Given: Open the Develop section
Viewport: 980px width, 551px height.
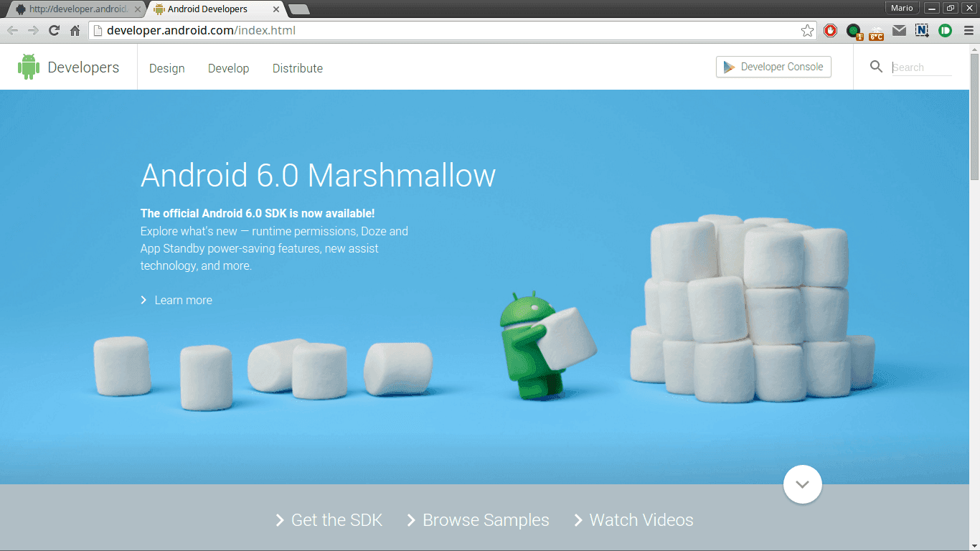Looking at the screenshot, I should 228,68.
